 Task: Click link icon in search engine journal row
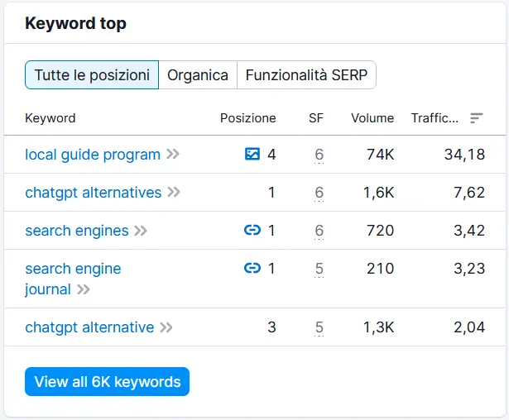click(x=252, y=269)
